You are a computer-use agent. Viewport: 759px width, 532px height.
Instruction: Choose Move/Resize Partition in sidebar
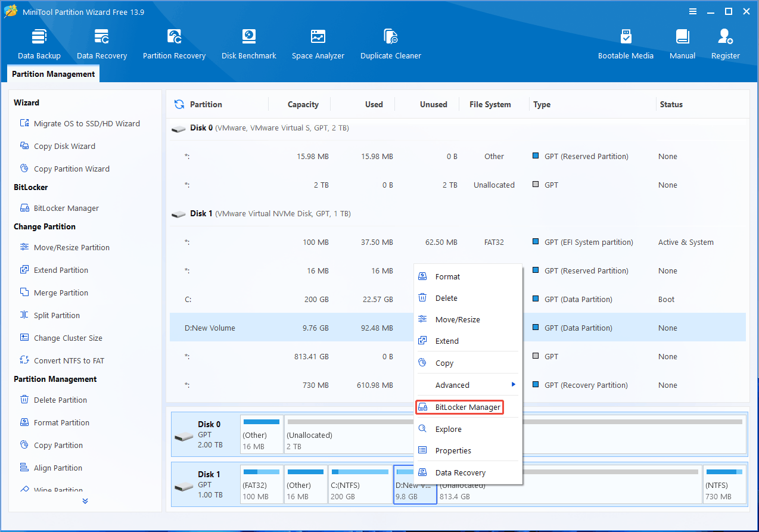pos(64,247)
